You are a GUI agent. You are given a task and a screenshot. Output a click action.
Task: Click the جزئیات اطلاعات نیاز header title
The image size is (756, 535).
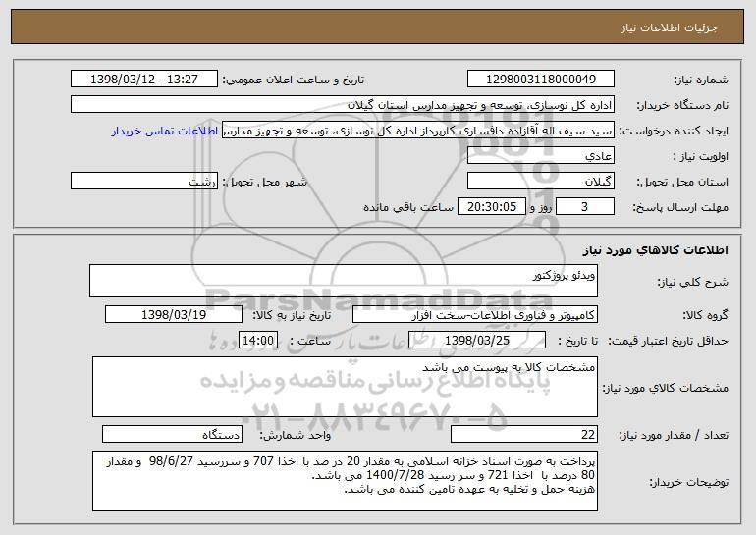669,27
